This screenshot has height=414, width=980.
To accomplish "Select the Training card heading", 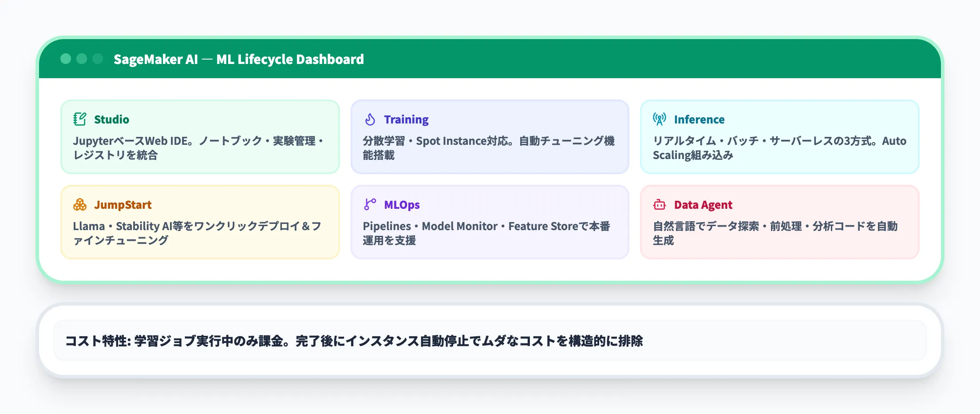I will [406, 119].
